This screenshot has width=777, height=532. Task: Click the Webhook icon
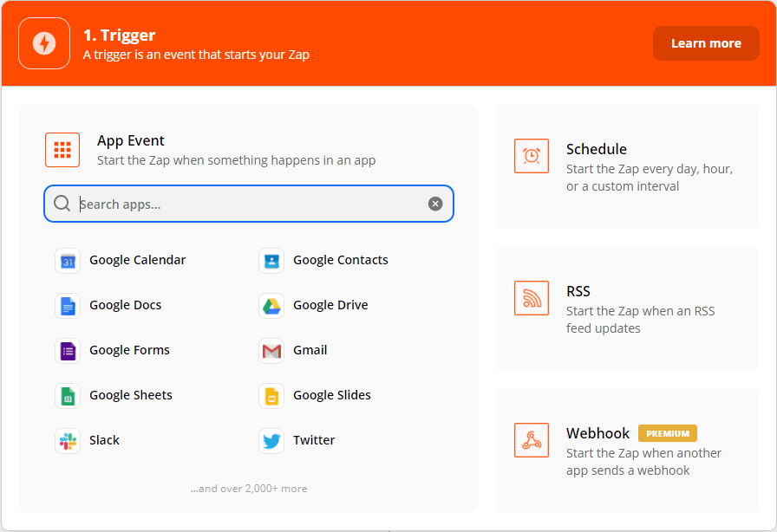pyautogui.click(x=532, y=440)
